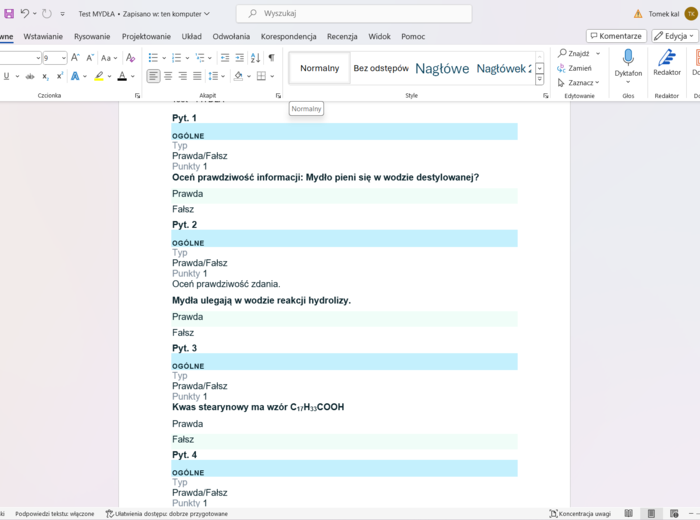
Task: Click the Save icon in title bar
Action: click(x=8, y=13)
